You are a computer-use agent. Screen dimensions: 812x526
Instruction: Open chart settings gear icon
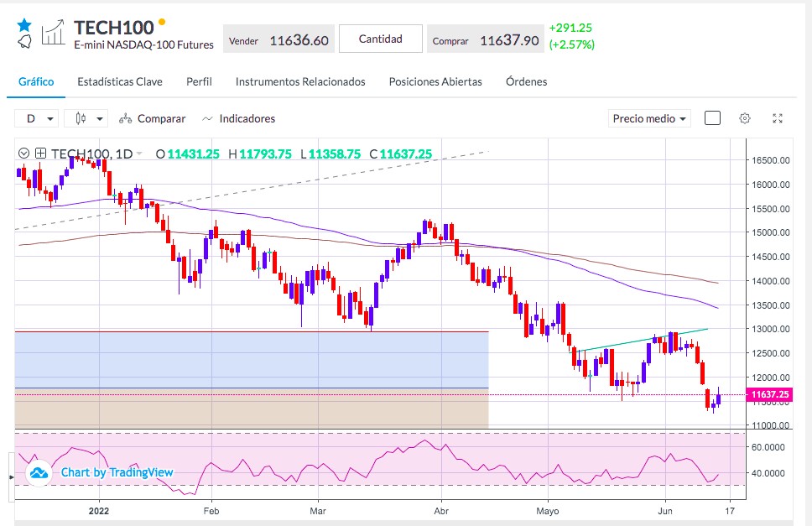click(745, 118)
